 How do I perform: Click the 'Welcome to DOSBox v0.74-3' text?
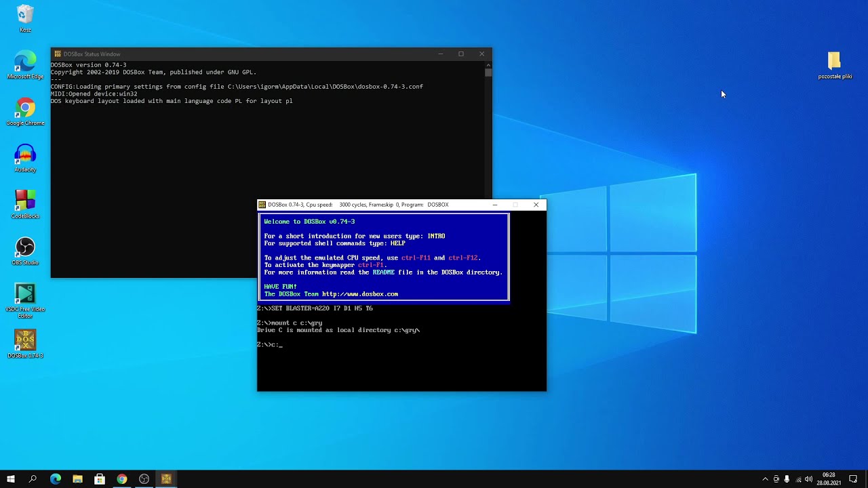(309, 222)
